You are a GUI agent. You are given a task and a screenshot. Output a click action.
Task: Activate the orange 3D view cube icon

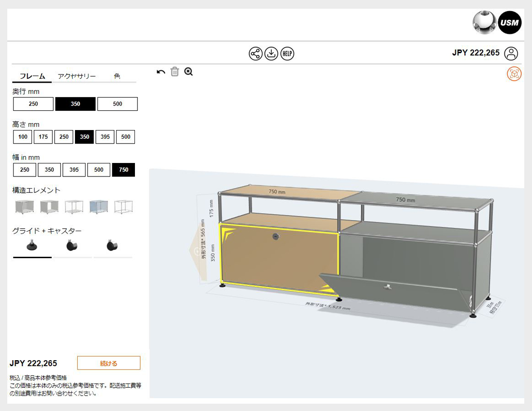point(514,74)
